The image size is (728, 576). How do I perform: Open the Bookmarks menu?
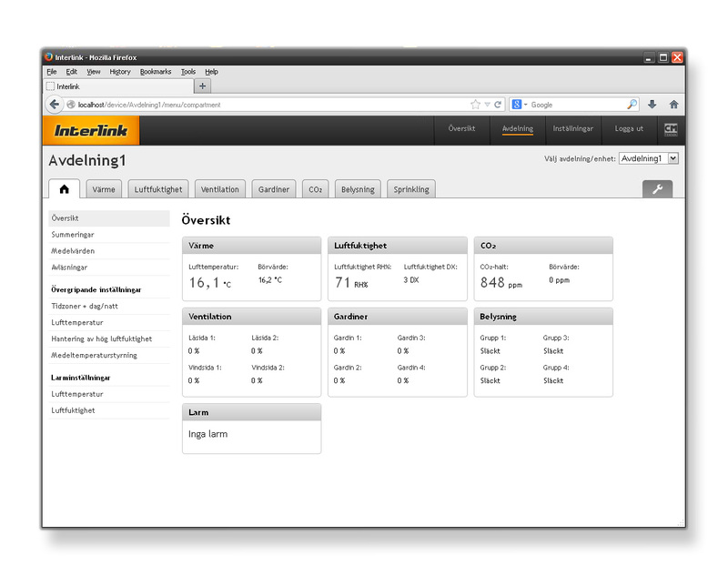click(x=156, y=72)
